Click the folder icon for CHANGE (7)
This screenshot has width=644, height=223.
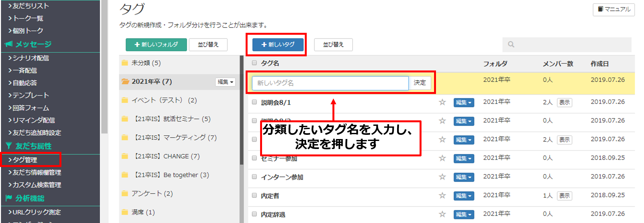coord(125,156)
